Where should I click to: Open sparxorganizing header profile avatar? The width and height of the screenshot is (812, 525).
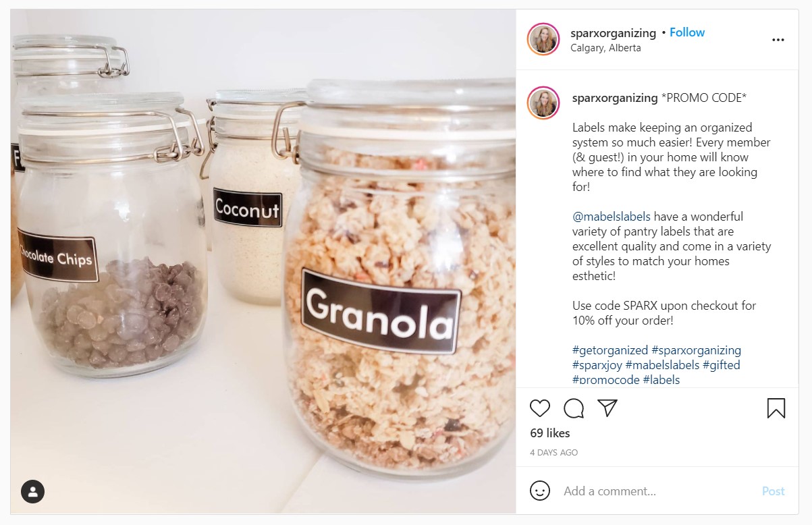pos(543,39)
